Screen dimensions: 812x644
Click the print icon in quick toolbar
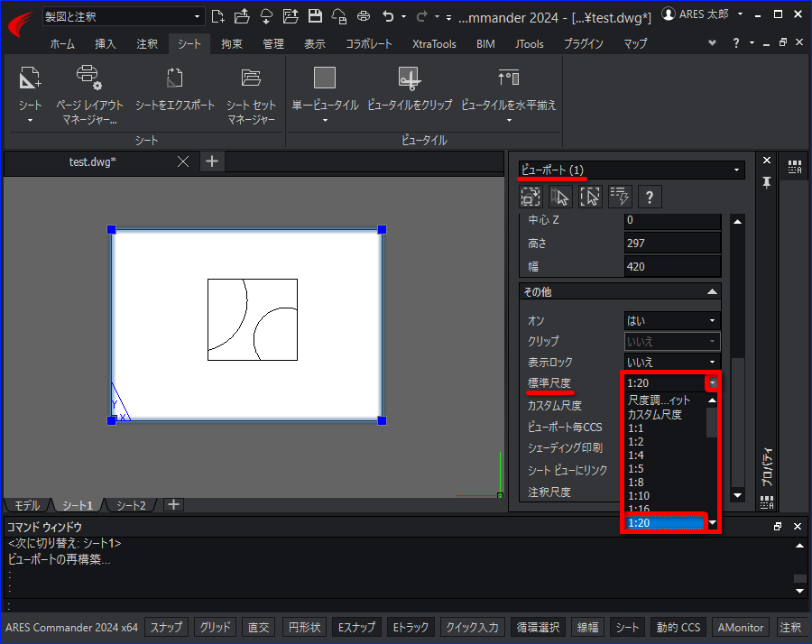click(x=364, y=16)
